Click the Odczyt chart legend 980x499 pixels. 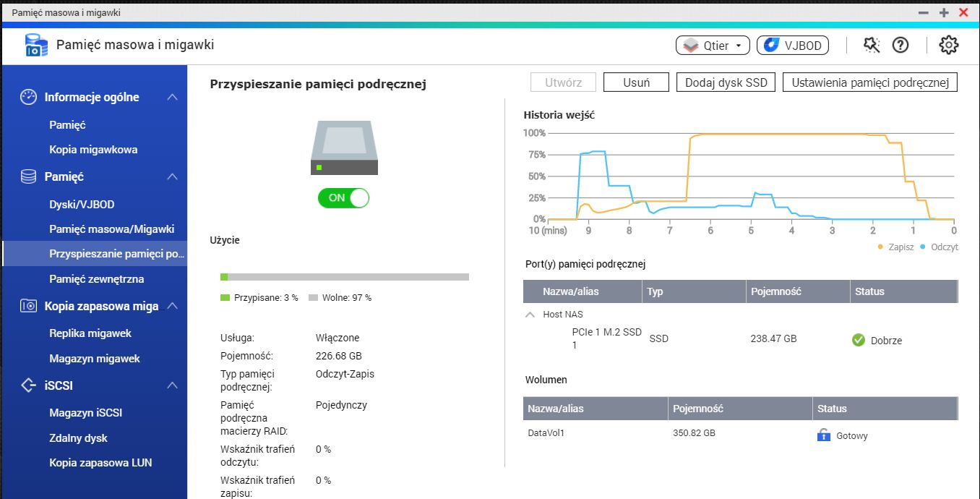point(940,247)
